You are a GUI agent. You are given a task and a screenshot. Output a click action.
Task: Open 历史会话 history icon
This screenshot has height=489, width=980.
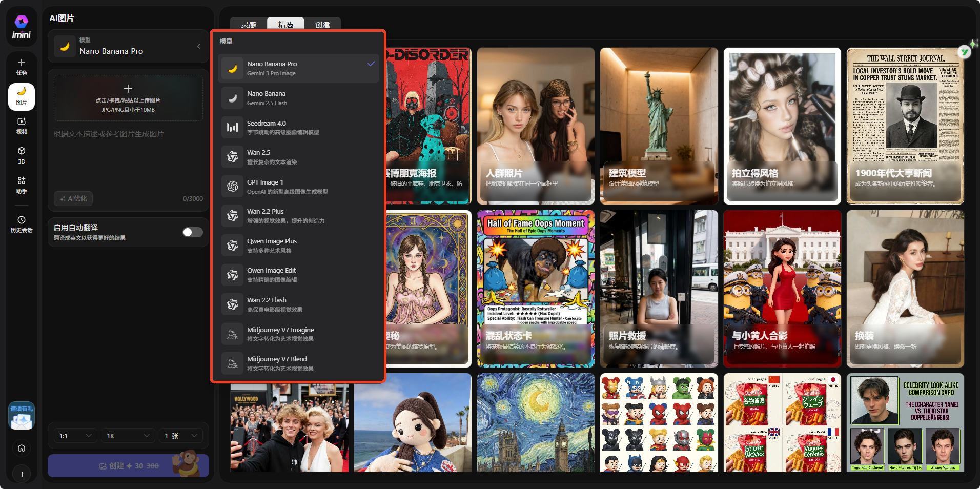click(22, 224)
